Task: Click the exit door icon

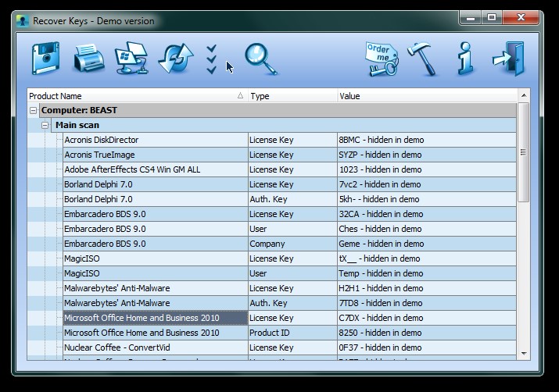Action: click(x=509, y=59)
